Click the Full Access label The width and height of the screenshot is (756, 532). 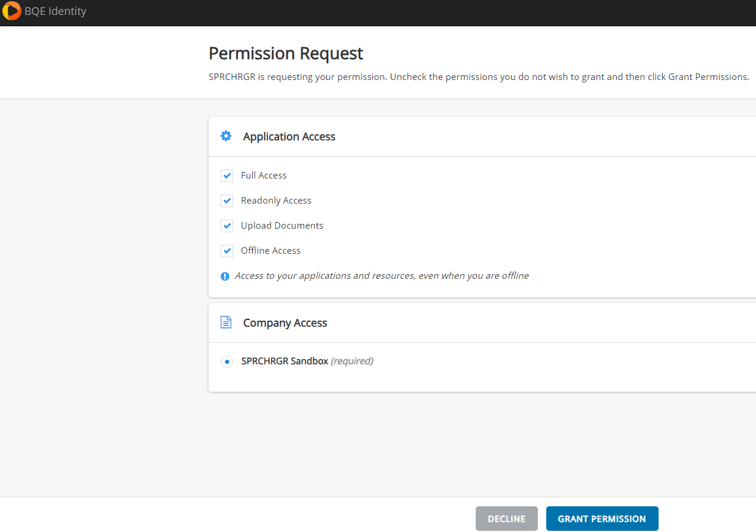(264, 176)
